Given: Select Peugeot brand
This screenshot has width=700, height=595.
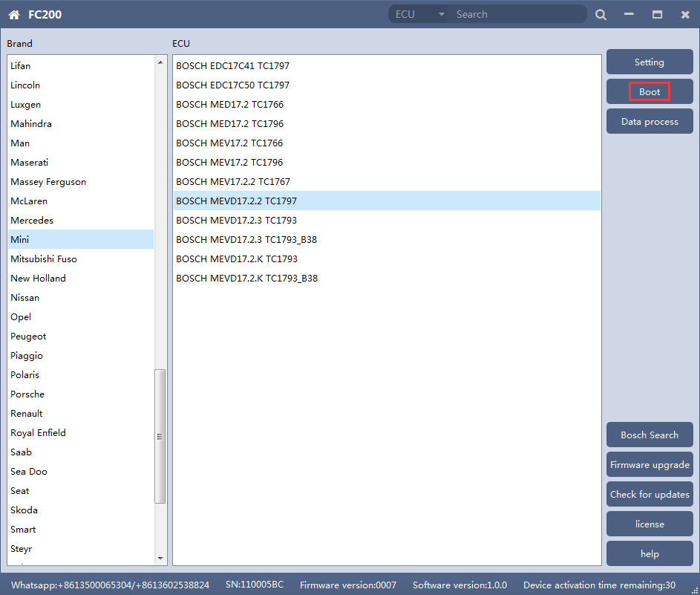Looking at the screenshot, I should 81,336.
